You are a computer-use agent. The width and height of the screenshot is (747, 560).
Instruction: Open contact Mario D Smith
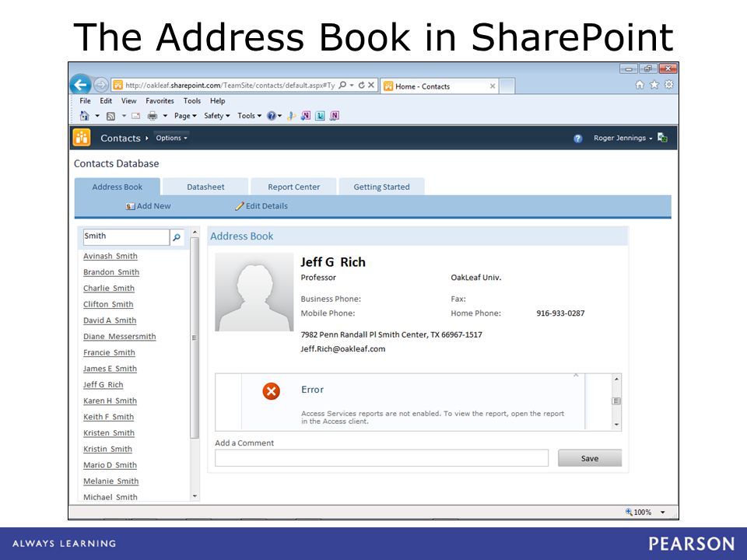click(110, 465)
